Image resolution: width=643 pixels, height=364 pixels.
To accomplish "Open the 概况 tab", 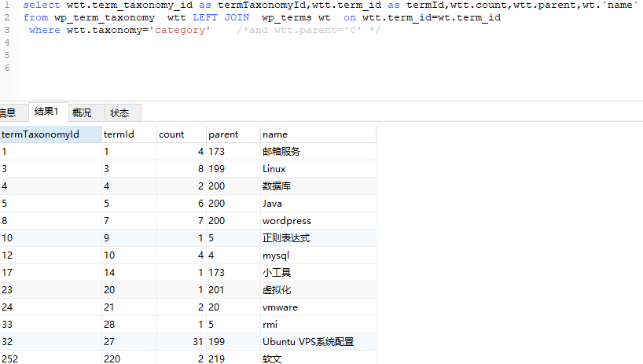I will pyautogui.click(x=86, y=112).
